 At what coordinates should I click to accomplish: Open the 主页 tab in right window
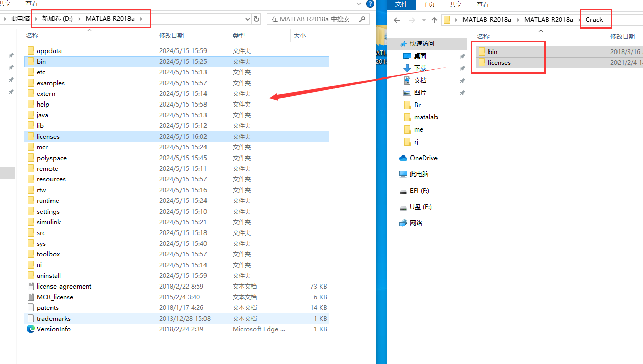coord(429,4)
